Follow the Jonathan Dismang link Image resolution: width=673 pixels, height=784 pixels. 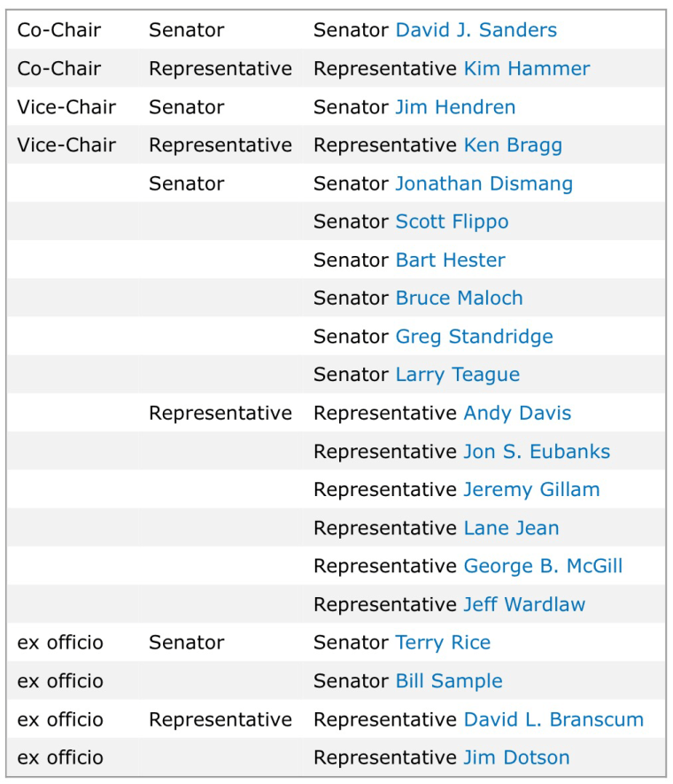click(x=483, y=183)
